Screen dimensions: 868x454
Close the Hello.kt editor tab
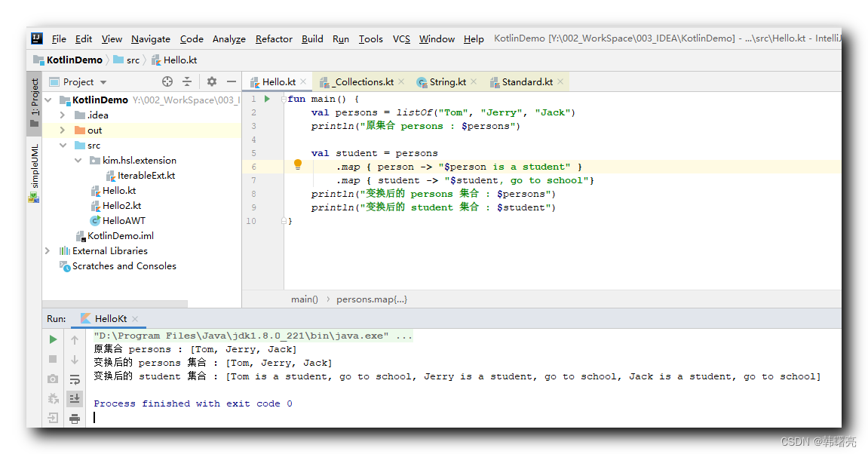coord(303,82)
